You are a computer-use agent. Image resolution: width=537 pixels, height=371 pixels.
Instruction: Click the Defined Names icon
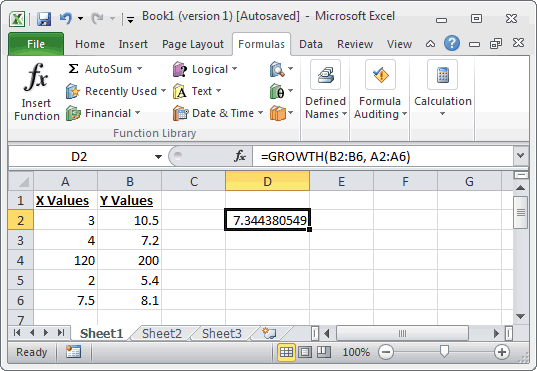[325, 75]
